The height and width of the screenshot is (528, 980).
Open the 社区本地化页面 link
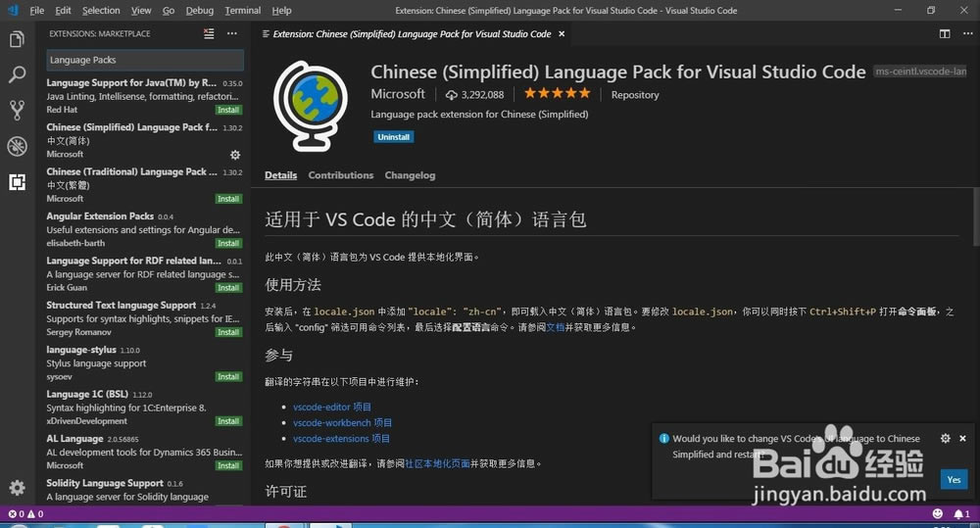point(437,463)
